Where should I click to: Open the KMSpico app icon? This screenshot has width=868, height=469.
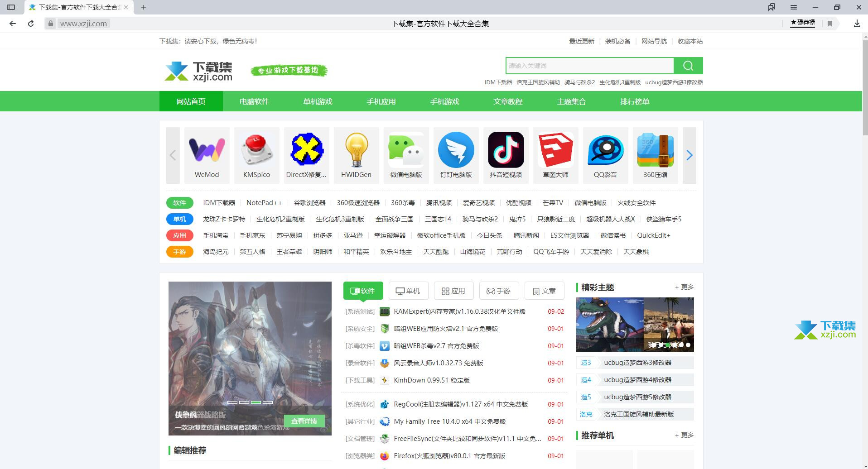click(256, 150)
